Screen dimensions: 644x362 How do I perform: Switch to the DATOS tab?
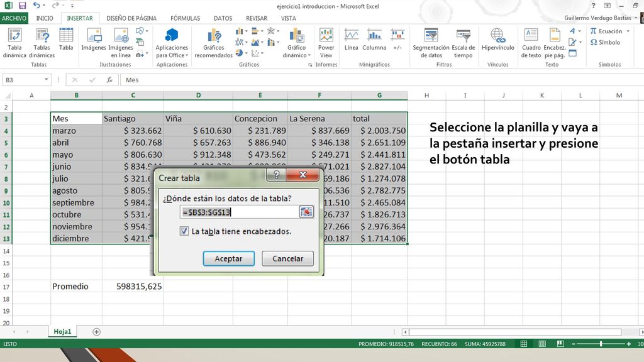223,18
